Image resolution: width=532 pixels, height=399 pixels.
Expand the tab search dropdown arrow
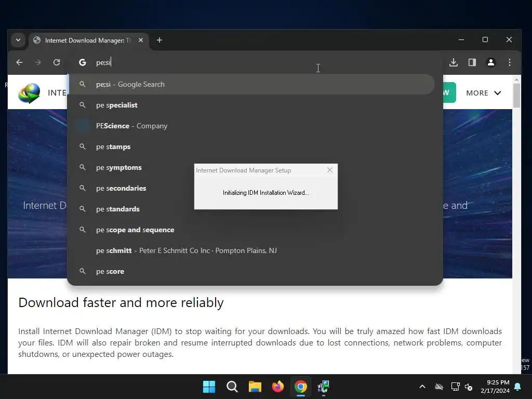[x=18, y=40]
